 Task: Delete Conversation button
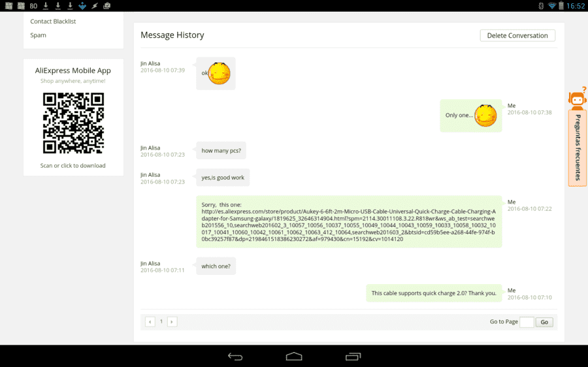pos(517,36)
